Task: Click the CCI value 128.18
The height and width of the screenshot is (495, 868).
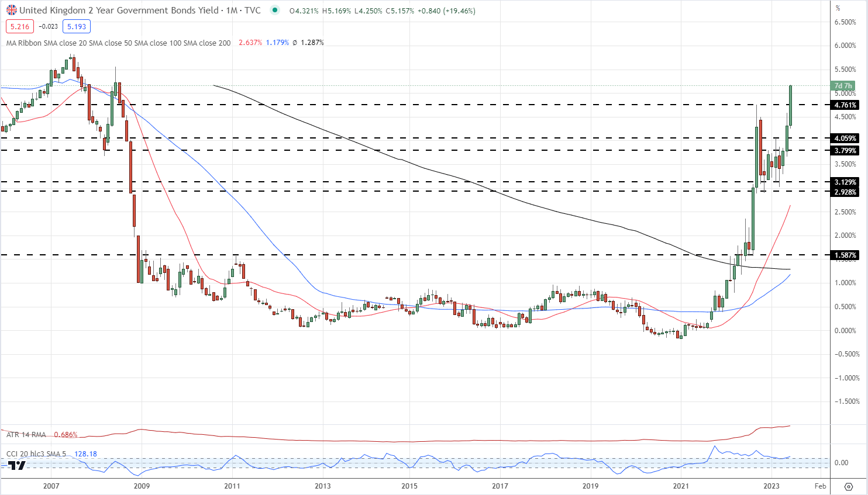Action: click(x=85, y=454)
